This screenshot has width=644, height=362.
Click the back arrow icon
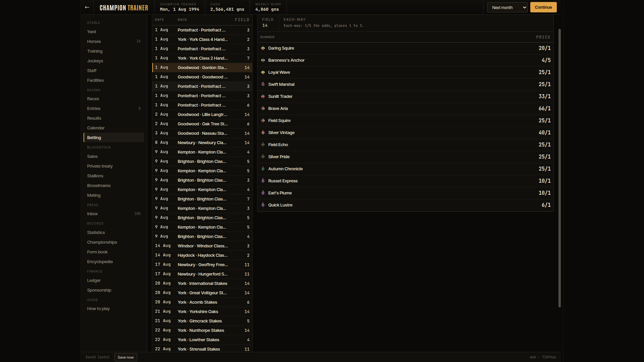(x=87, y=7)
